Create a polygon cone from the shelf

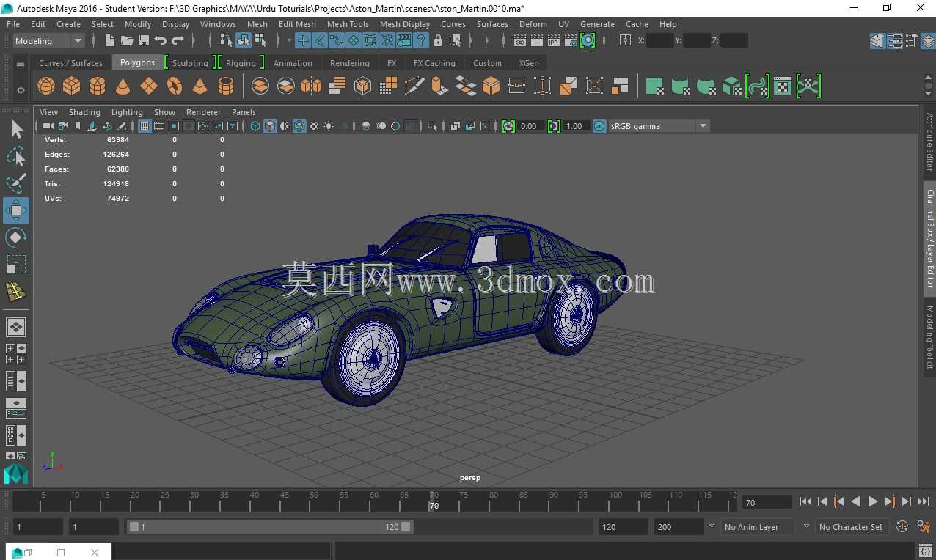123,86
